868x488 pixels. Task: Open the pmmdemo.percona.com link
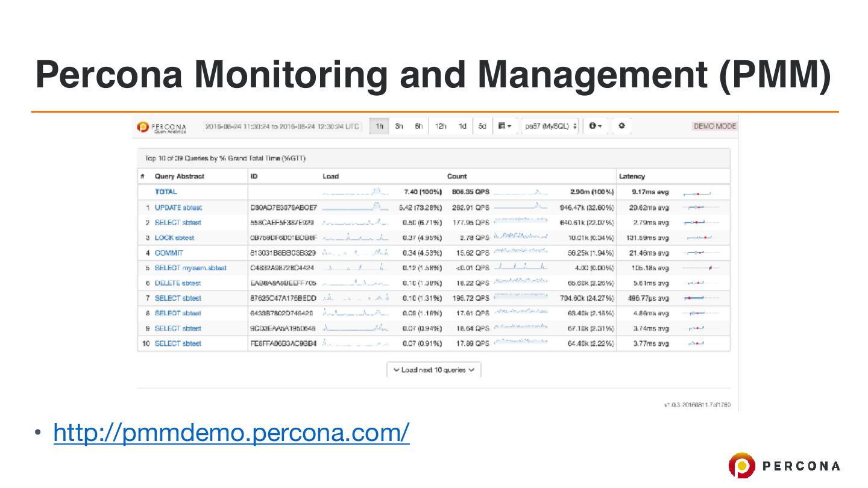click(231, 432)
